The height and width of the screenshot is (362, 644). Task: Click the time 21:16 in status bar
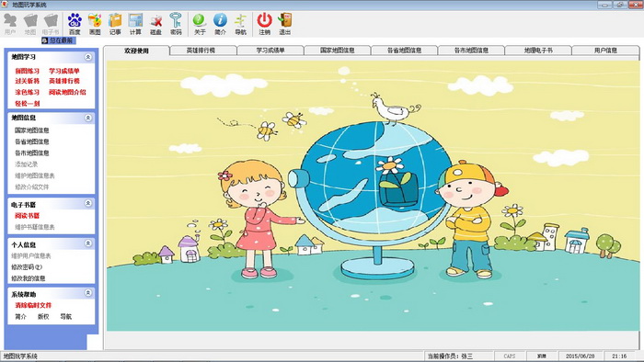tap(619, 356)
